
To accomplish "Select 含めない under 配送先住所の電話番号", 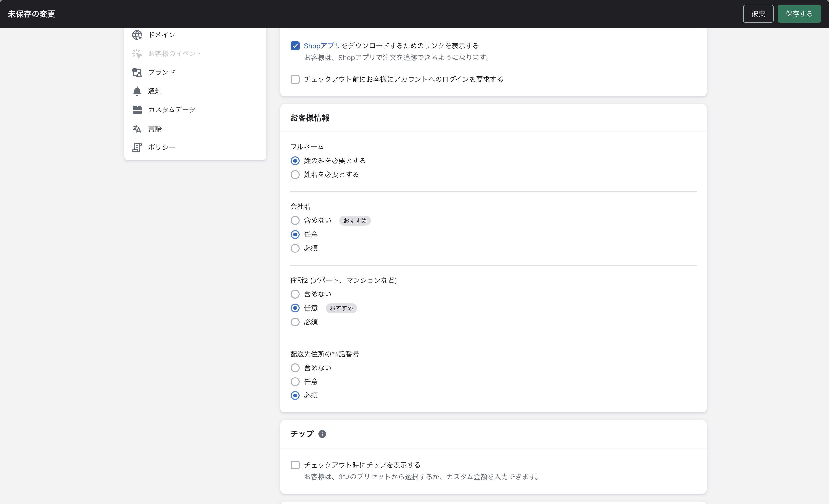I will point(295,368).
